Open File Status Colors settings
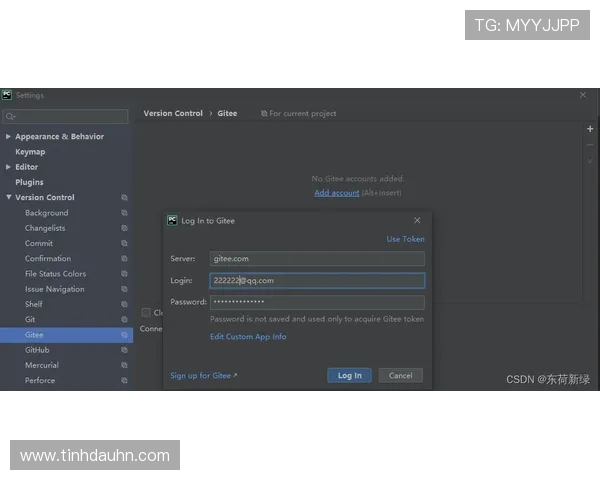The image size is (600, 480). pyautogui.click(x=55, y=274)
